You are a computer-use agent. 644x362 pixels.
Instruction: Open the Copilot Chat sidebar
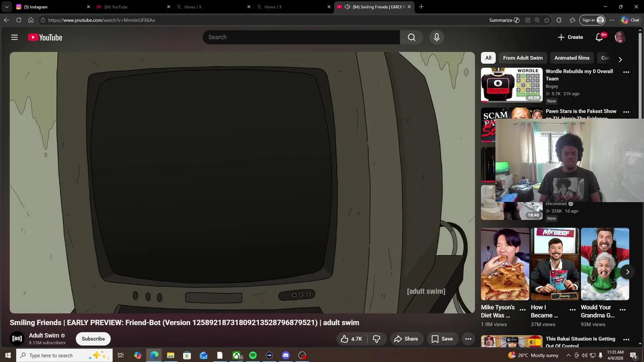tap(630, 20)
